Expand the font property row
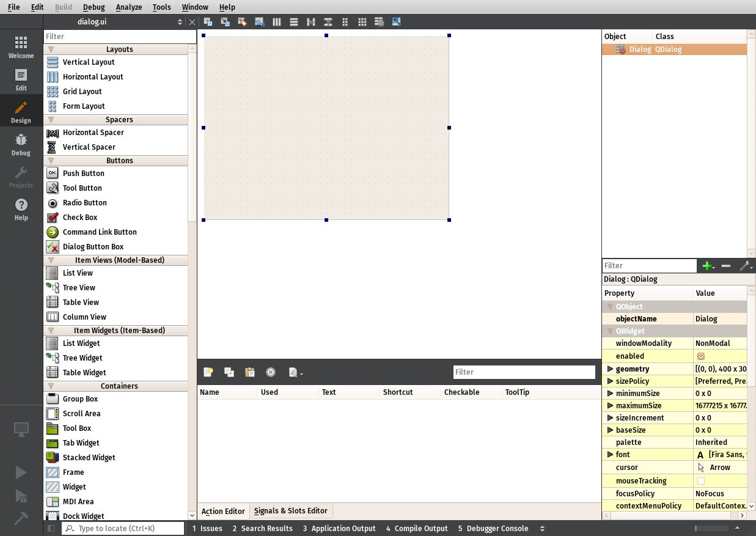This screenshot has height=536, width=756. 610,455
